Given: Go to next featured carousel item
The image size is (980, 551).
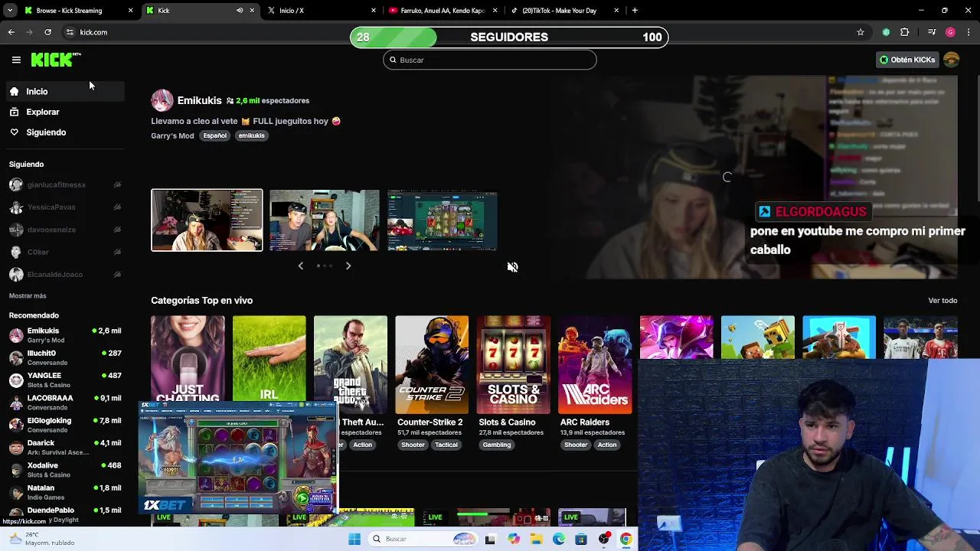Looking at the screenshot, I should pyautogui.click(x=348, y=266).
